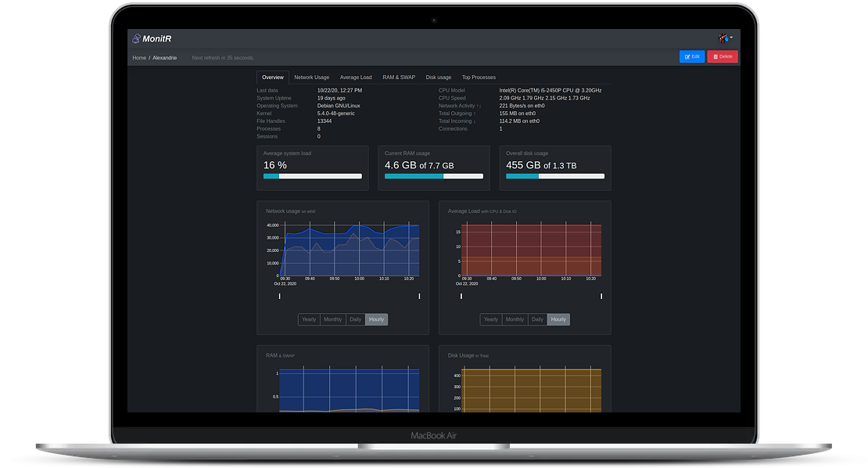Open the user avatar icon
The width and height of the screenshot is (868, 468).
pos(723,38)
